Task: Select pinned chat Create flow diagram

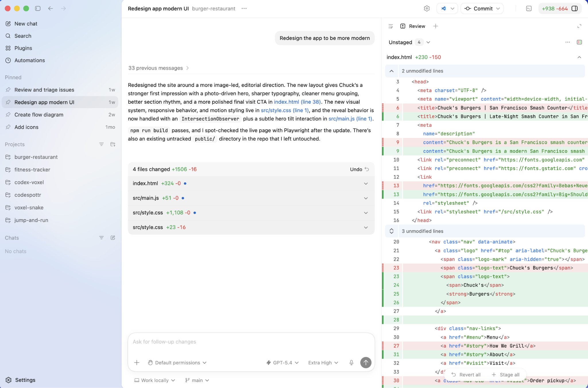Action: [60, 115]
